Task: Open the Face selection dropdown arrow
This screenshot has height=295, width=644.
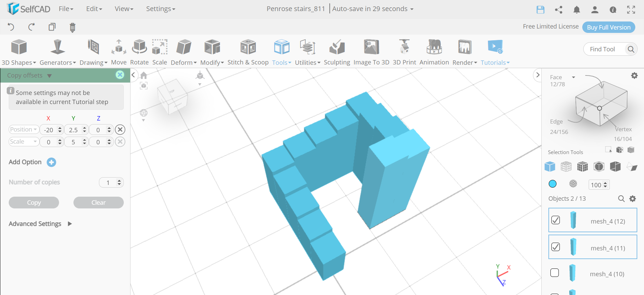Action: point(574,78)
